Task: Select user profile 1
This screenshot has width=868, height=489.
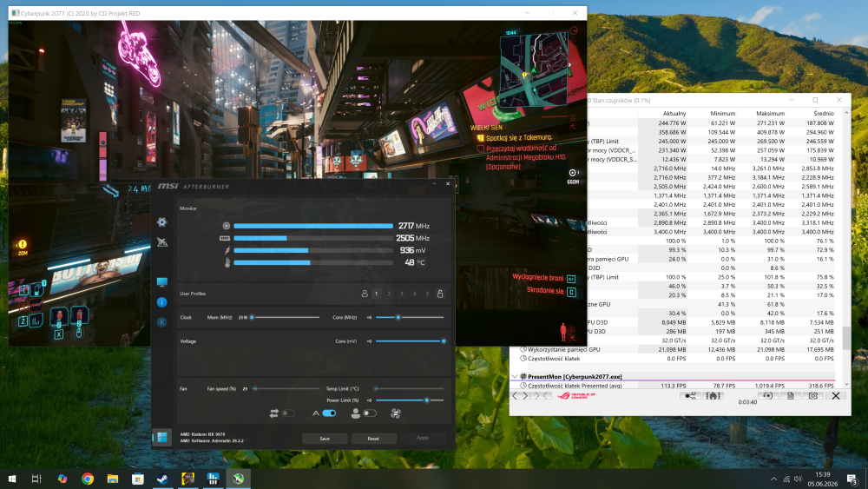Action: click(x=377, y=294)
